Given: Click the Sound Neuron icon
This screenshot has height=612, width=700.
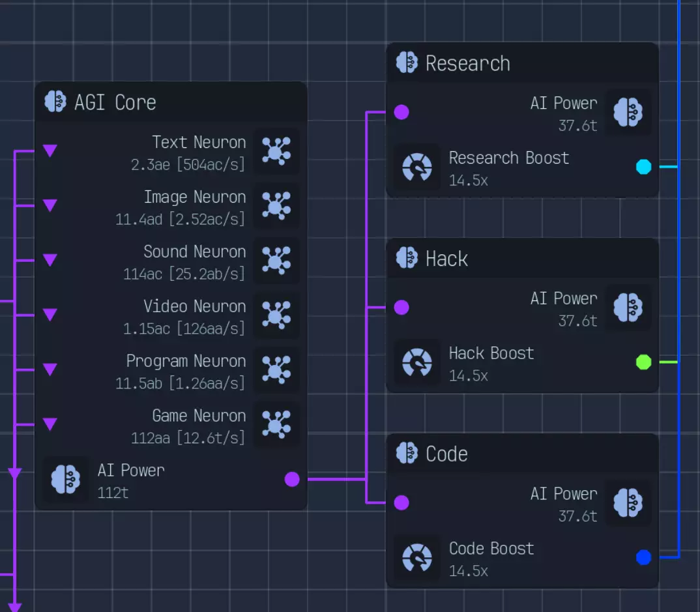Looking at the screenshot, I should [x=276, y=261].
